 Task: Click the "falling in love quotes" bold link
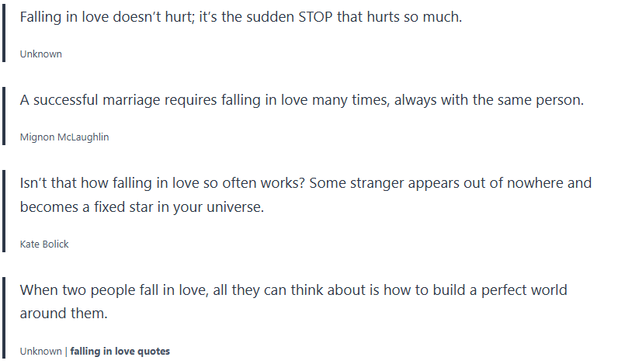point(120,351)
